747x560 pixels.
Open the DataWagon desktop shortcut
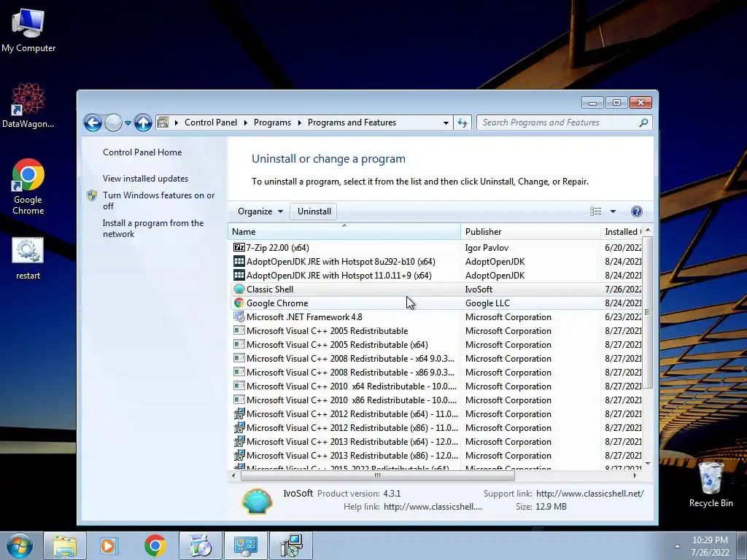28,105
